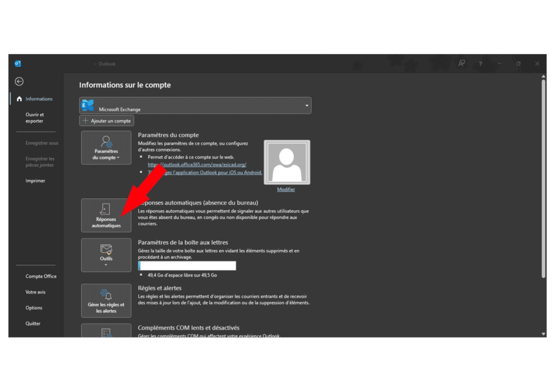Click the vertical scrollbar thumb
Screen dimensions: 555x392
click(543, 179)
